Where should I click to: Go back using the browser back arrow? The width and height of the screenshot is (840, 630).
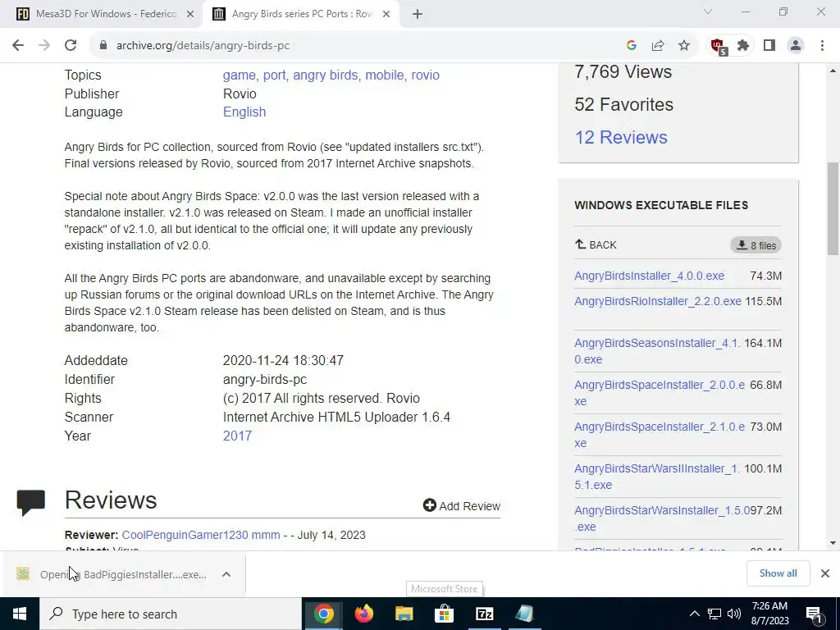click(18, 46)
